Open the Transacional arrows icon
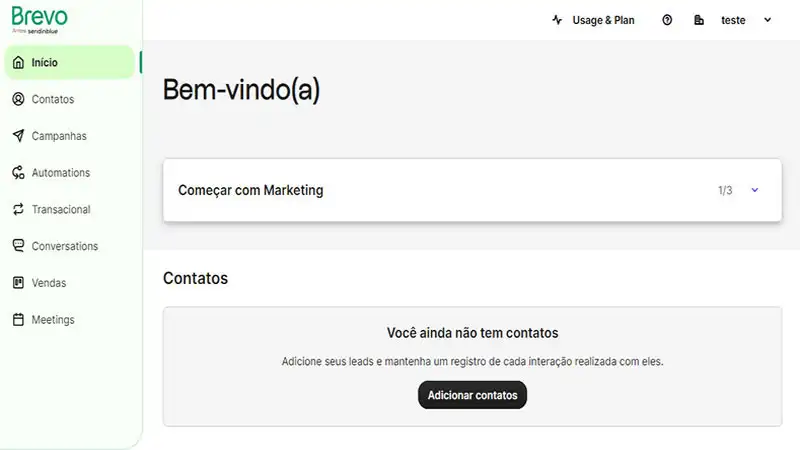Viewport: 800px width, 450px height. tap(18, 210)
